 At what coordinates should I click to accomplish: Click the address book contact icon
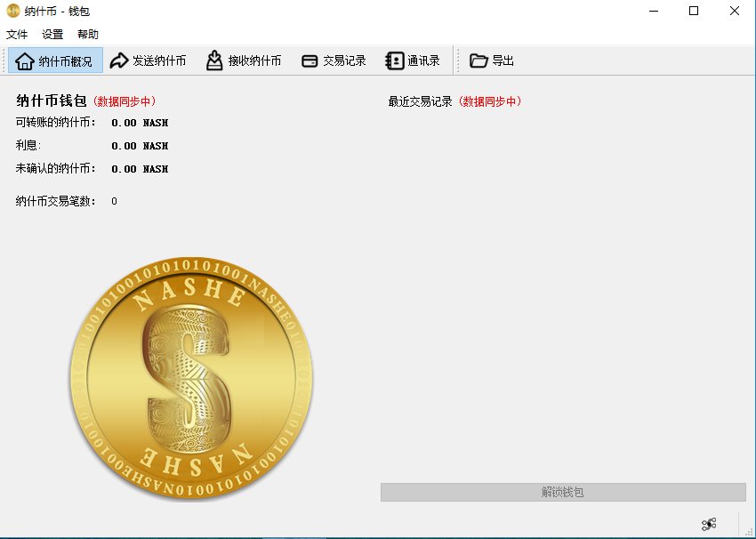point(394,60)
